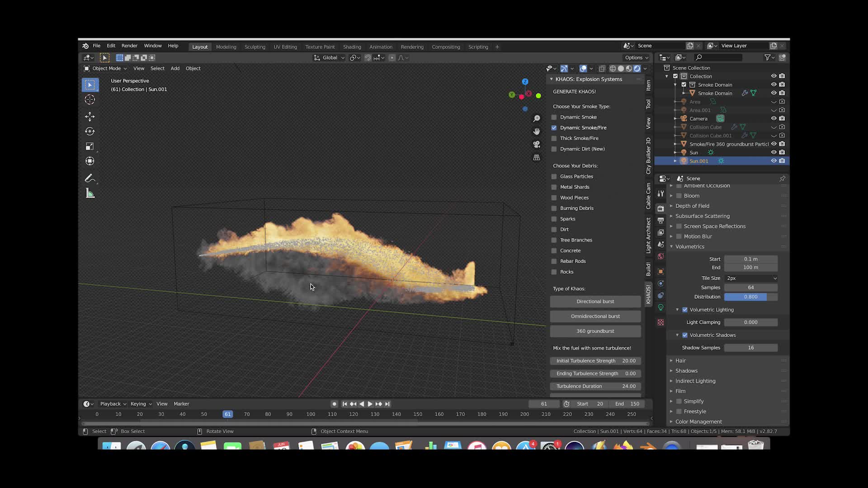This screenshot has height=488, width=868.
Task: Click the GENERATE KHAOS! button
Action: pos(575,91)
